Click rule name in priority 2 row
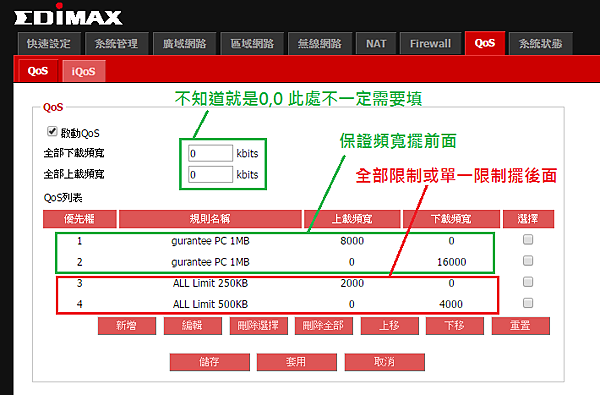Screen dimensions: 600x395 210,262
